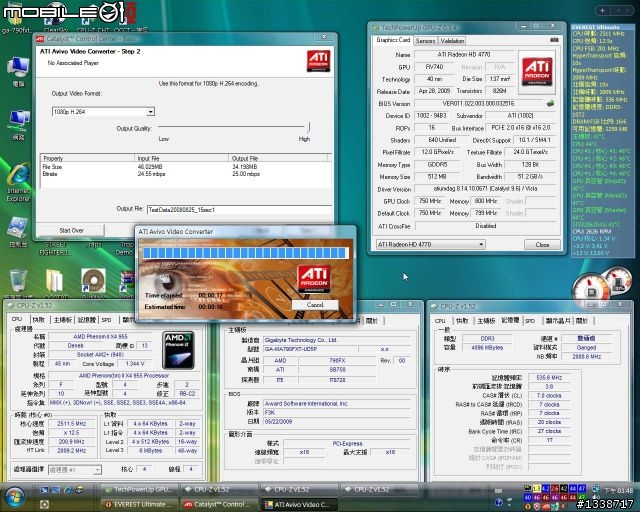Select the 主機板 tab in left CPU-Z window
The height and width of the screenshot is (512, 640).
click(62, 320)
